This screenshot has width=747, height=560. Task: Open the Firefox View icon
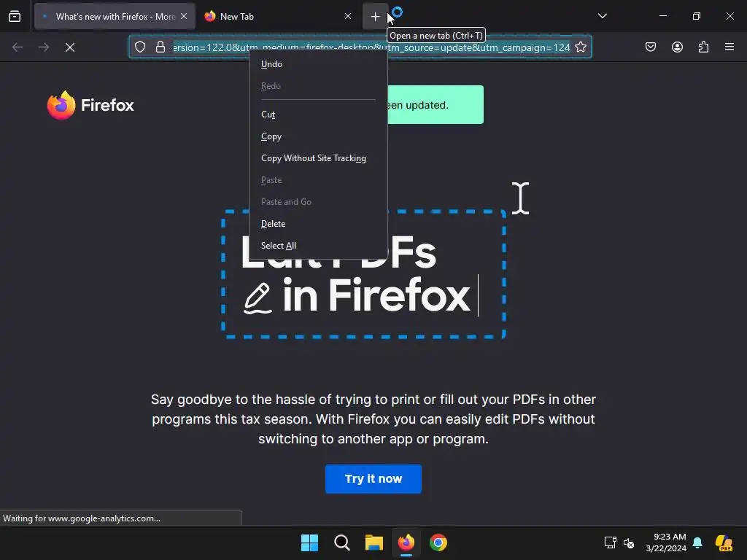coord(15,16)
